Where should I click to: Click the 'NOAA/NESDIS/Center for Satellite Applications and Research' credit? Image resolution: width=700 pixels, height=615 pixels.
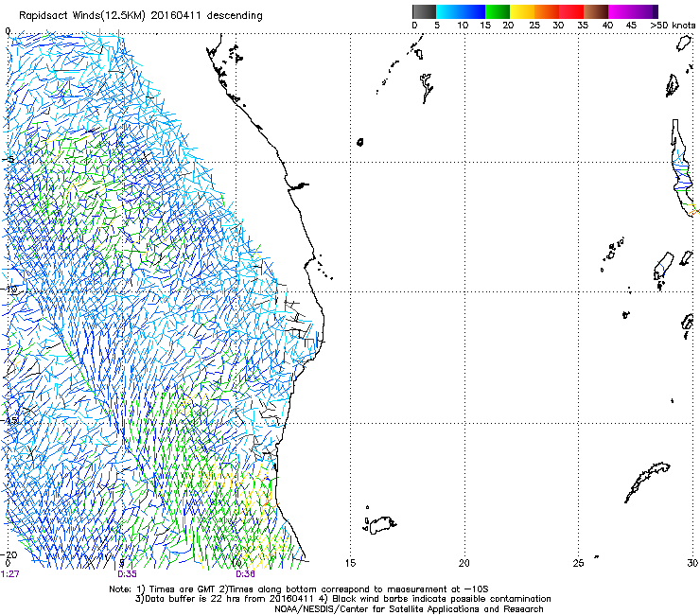409,608
